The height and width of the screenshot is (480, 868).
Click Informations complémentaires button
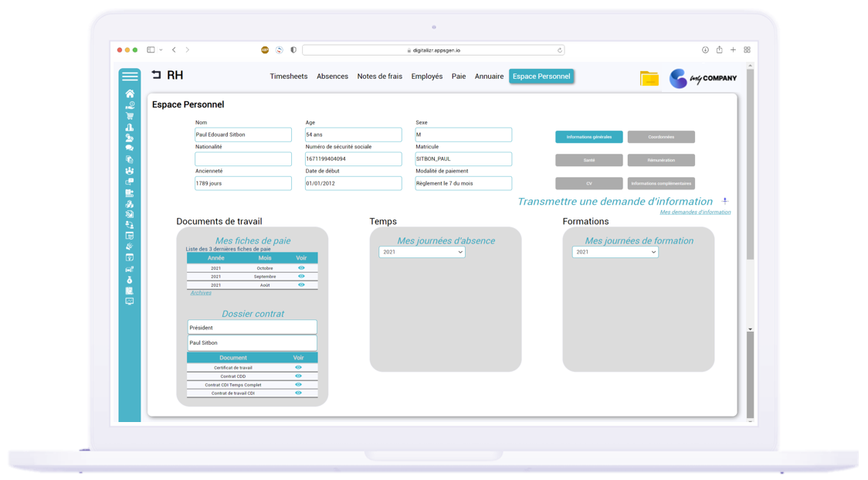661,183
